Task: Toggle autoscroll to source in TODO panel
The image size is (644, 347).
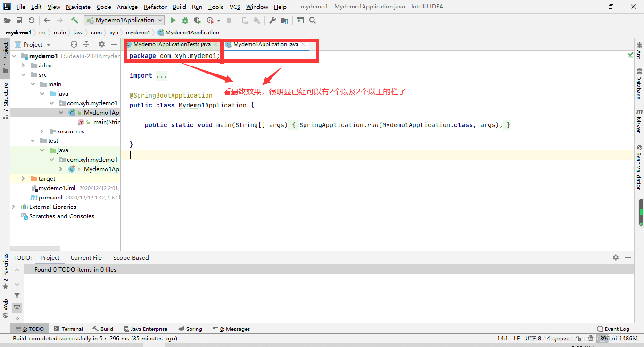Action: (17, 308)
